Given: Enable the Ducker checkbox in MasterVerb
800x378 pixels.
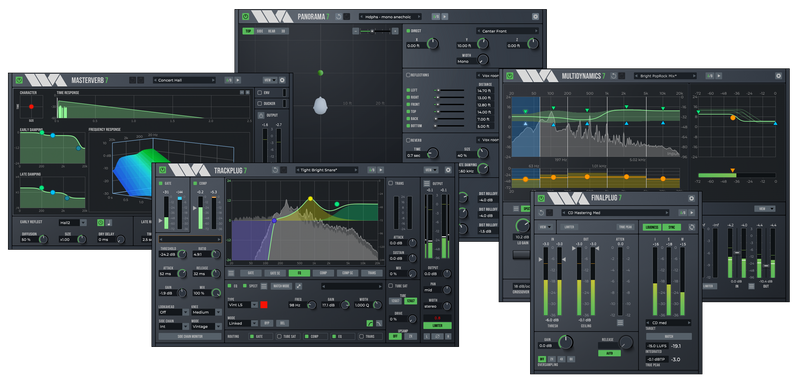Looking at the screenshot, I should point(260,104).
